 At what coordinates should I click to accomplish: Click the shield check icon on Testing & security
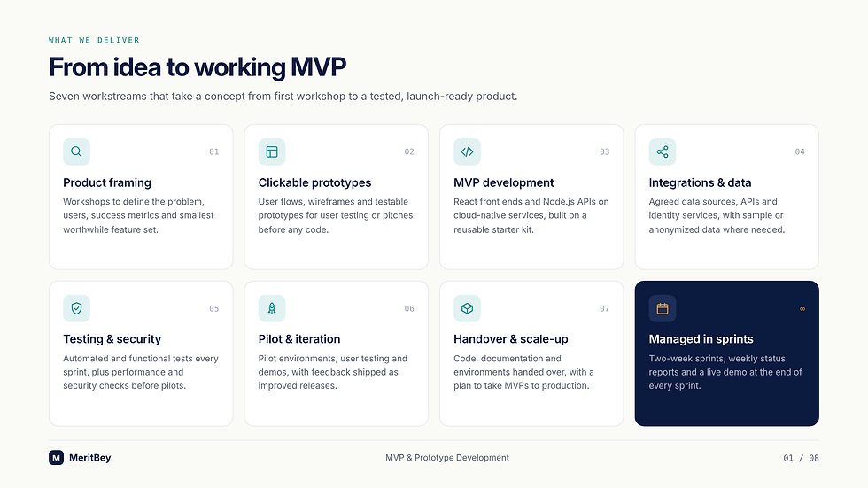[x=76, y=308]
